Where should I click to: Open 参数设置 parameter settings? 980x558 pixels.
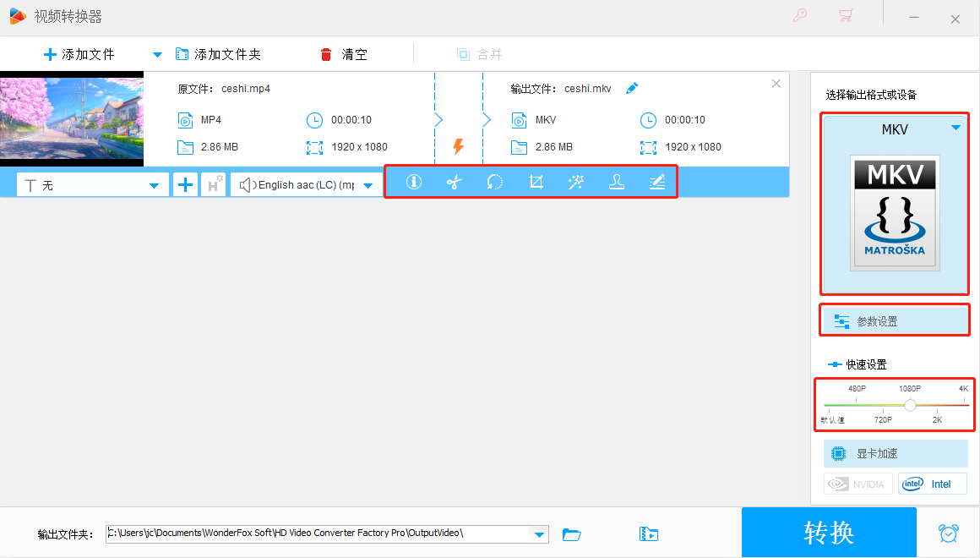tap(896, 321)
